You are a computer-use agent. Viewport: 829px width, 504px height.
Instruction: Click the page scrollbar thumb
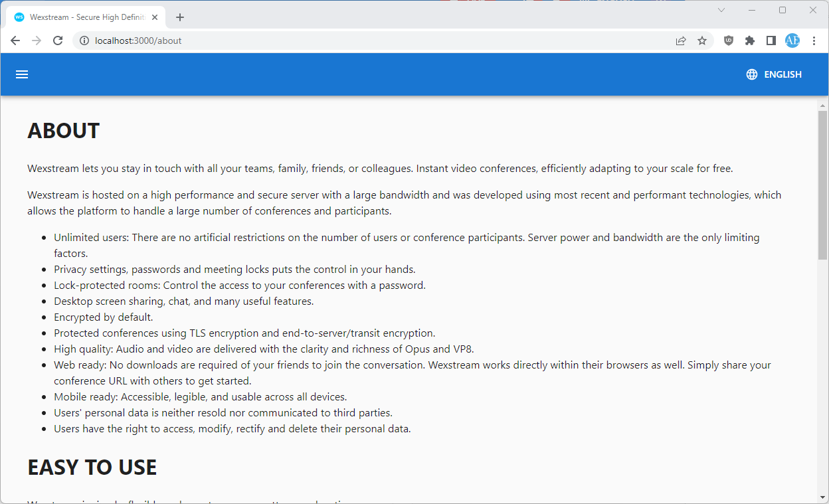[823, 185]
